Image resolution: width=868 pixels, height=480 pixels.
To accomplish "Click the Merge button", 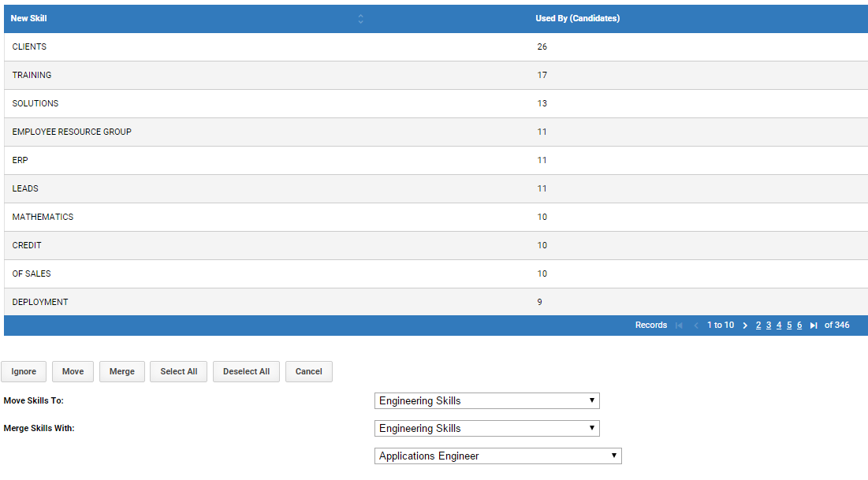I will click(x=121, y=371).
